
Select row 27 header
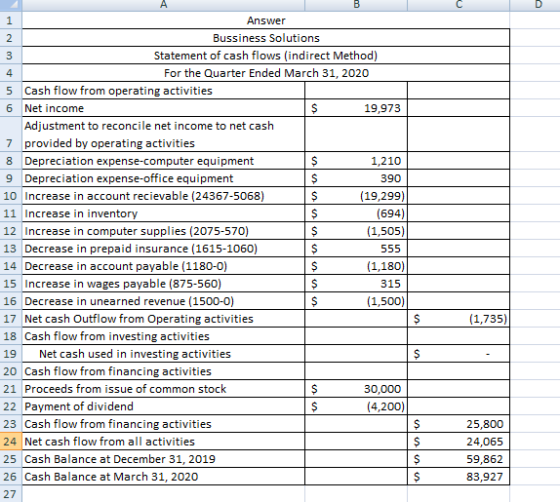tap(11, 494)
